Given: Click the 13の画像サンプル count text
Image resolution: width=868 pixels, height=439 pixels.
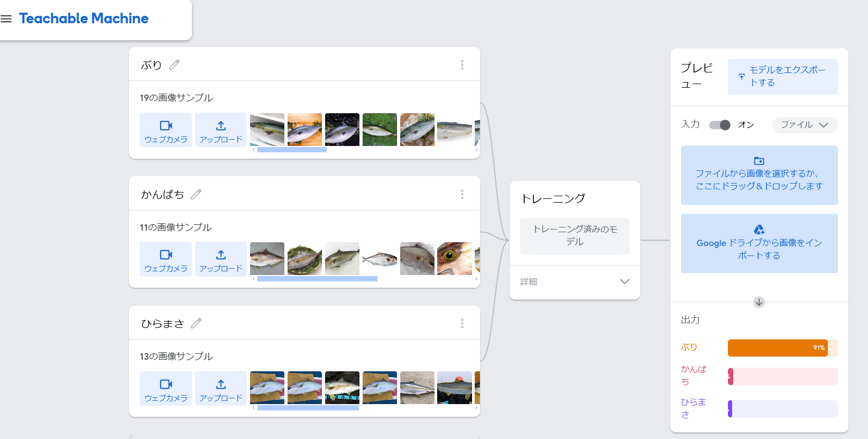Looking at the screenshot, I should point(176,356).
